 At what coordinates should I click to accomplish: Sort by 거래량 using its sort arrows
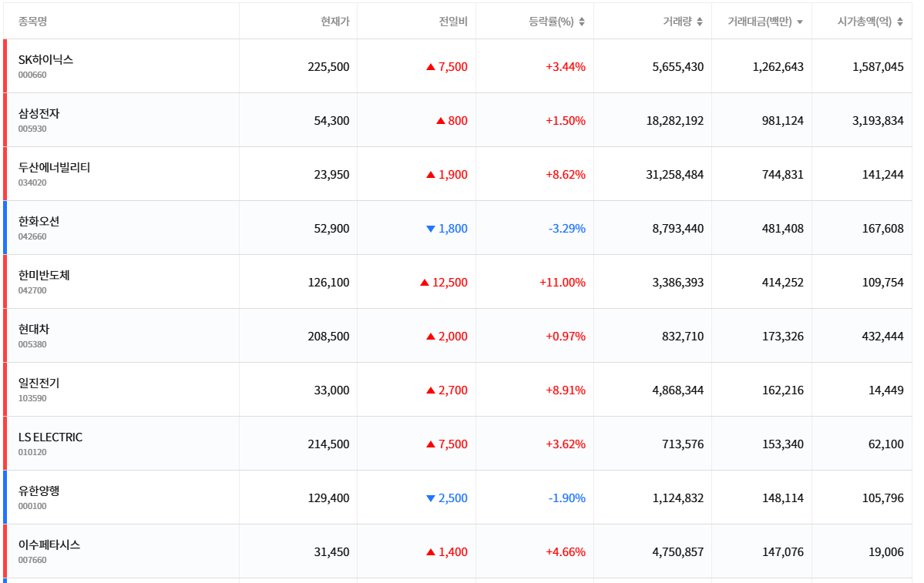coord(700,22)
